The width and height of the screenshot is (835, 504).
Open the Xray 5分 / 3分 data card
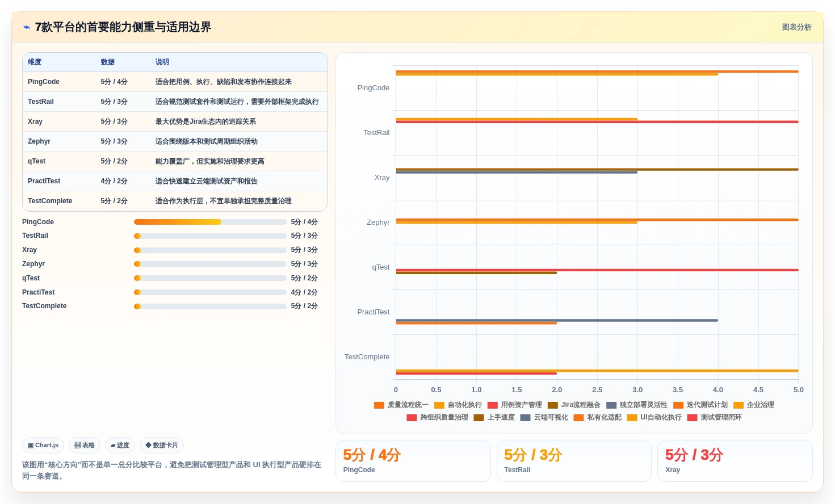(x=735, y=461)
